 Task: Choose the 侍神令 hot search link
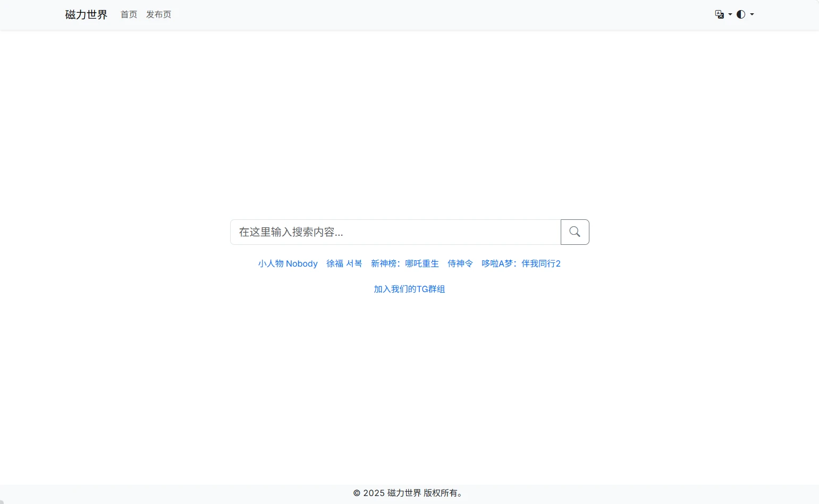tap(460, 263)
